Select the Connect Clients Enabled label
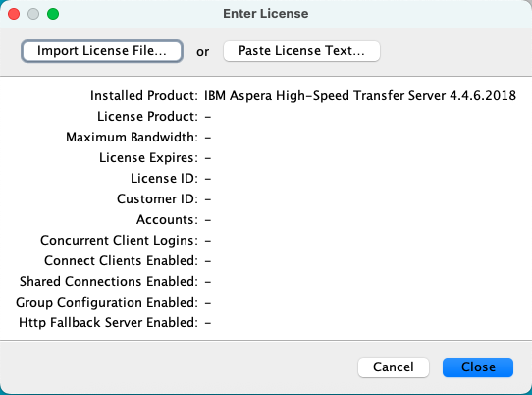The image size is (532, 395). [121, 260]
